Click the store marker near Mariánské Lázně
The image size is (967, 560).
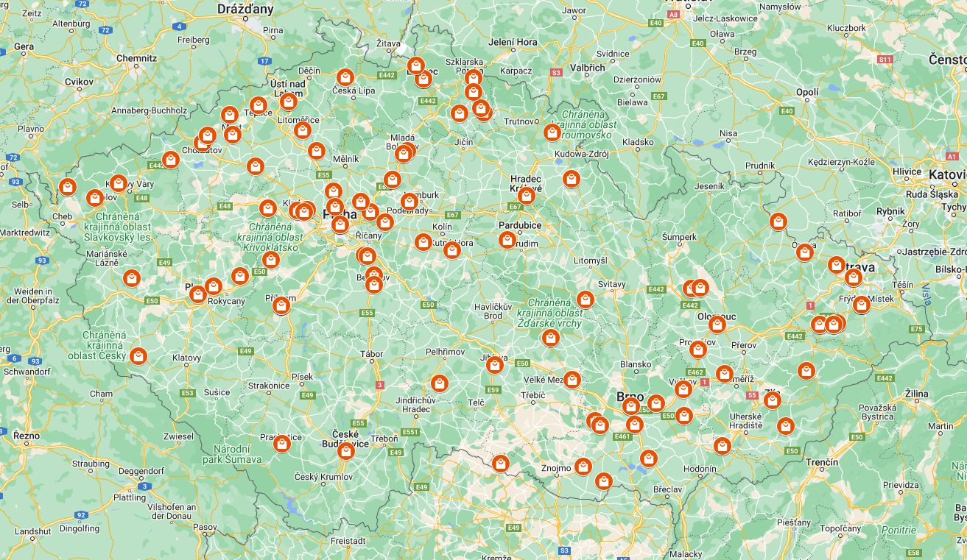click(x=132, y=277)
